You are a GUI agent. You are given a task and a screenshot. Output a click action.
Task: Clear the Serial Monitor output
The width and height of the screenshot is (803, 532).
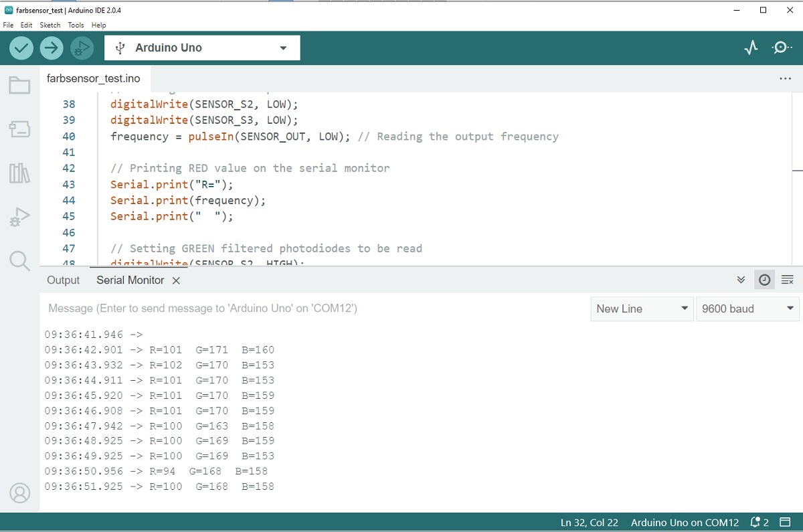pos(788,280)
